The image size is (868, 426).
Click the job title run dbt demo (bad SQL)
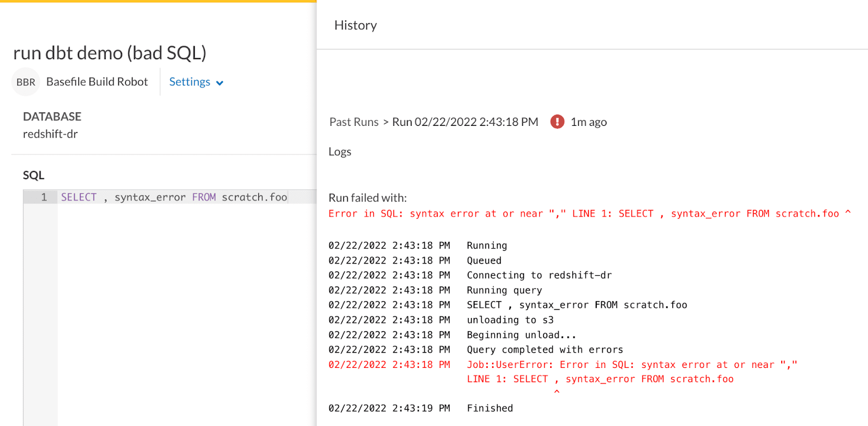[x=110, y=53]
